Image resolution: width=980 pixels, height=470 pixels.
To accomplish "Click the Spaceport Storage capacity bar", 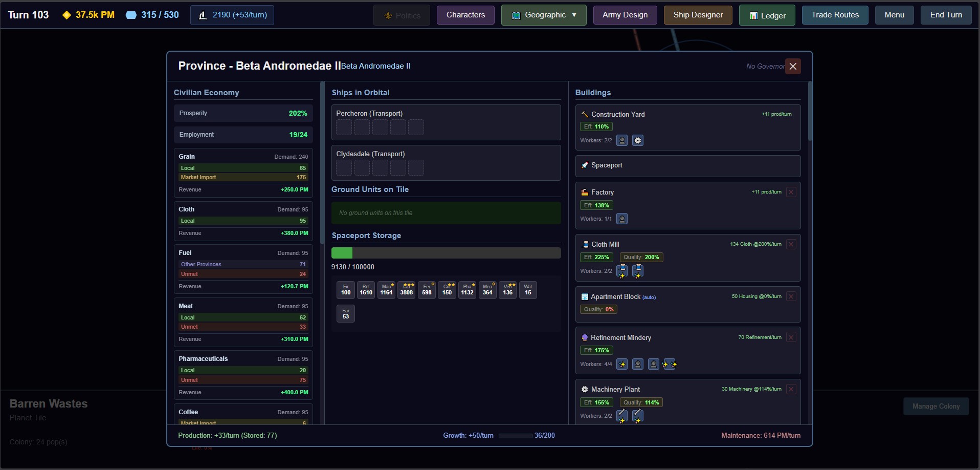I will pyautogui.click(x=446, y=253).
